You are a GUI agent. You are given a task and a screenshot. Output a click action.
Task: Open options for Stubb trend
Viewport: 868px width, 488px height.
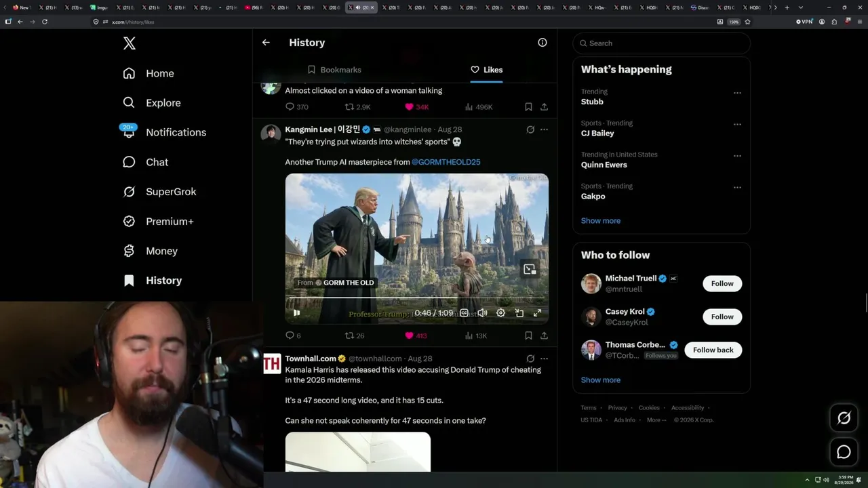click(737, 93)
